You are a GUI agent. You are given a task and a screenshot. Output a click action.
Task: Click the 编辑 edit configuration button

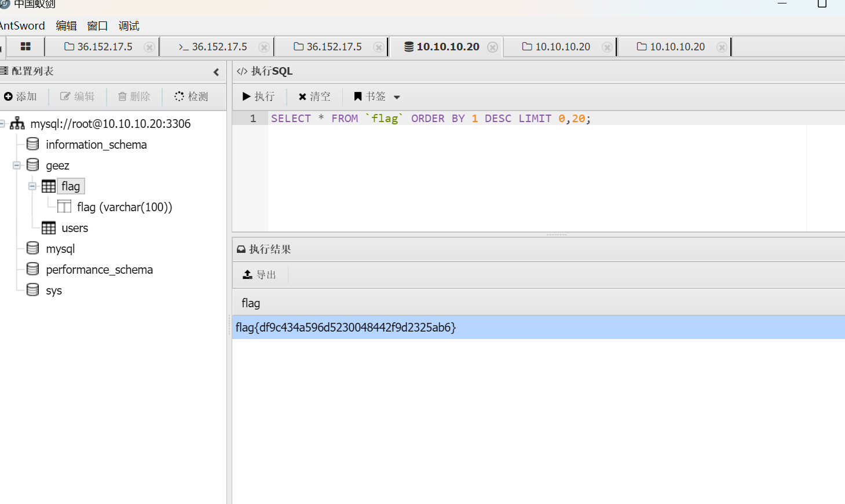pos(78,97)
